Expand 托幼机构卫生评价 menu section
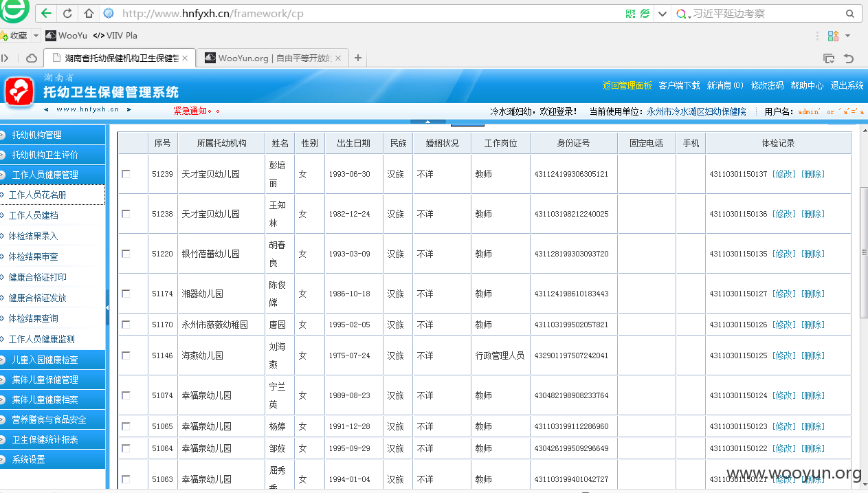Viewport: 868px width, 493px height. [x=53, y=155]
